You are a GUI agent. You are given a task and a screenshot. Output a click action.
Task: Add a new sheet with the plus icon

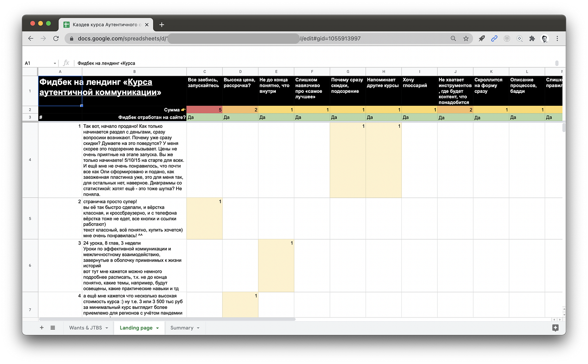42,328
